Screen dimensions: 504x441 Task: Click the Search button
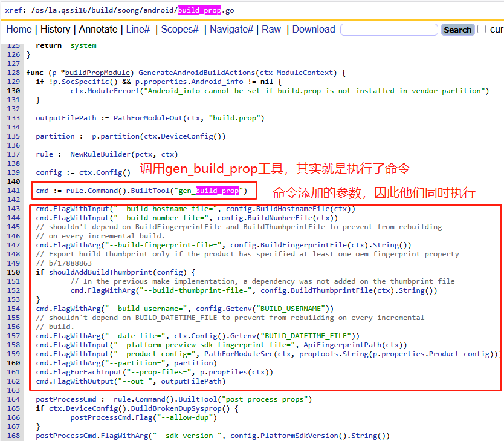click(457, 30)
